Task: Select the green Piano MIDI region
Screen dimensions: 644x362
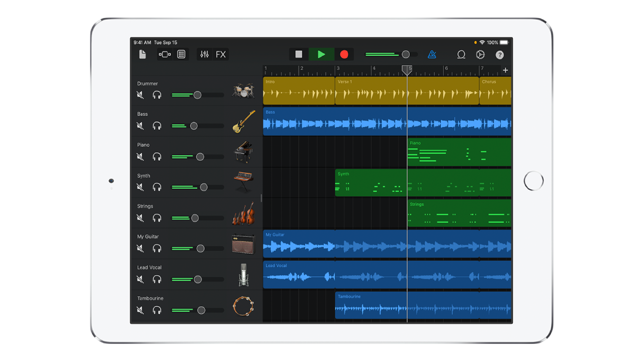Action: (x=459, y=152)
